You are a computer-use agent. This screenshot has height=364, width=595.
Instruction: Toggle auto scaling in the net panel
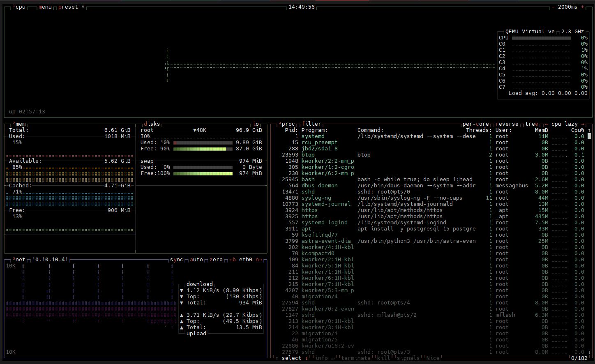click(x=196, y=260)
